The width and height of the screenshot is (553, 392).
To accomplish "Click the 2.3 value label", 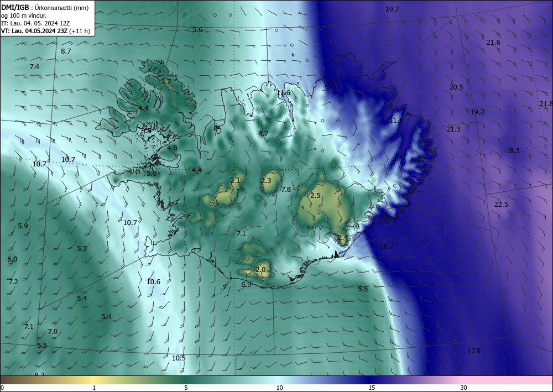I will (266, 181).
